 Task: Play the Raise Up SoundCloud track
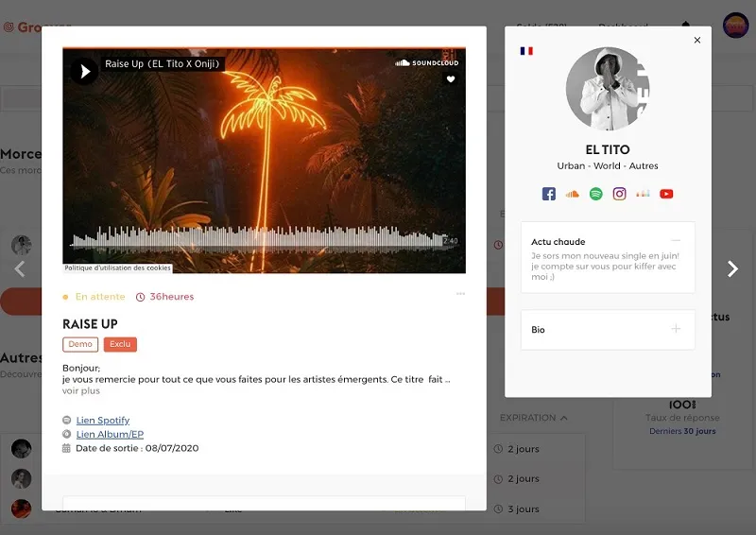(84, 71)
